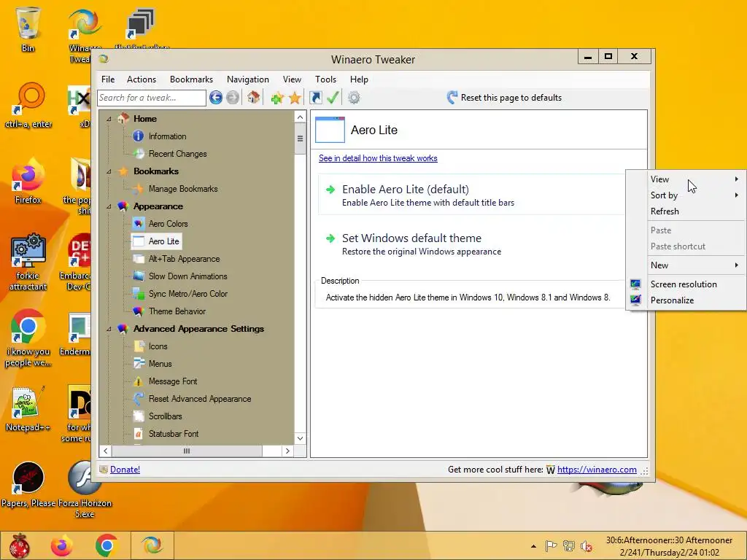Click the Recent Changes tree icon
This screenshot has height=560, width=747.
(138, 154)
